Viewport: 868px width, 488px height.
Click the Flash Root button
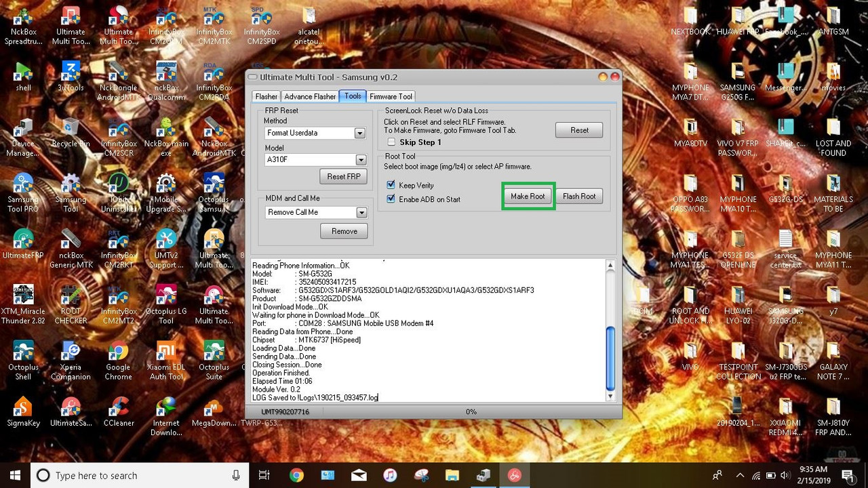point(579,197)
